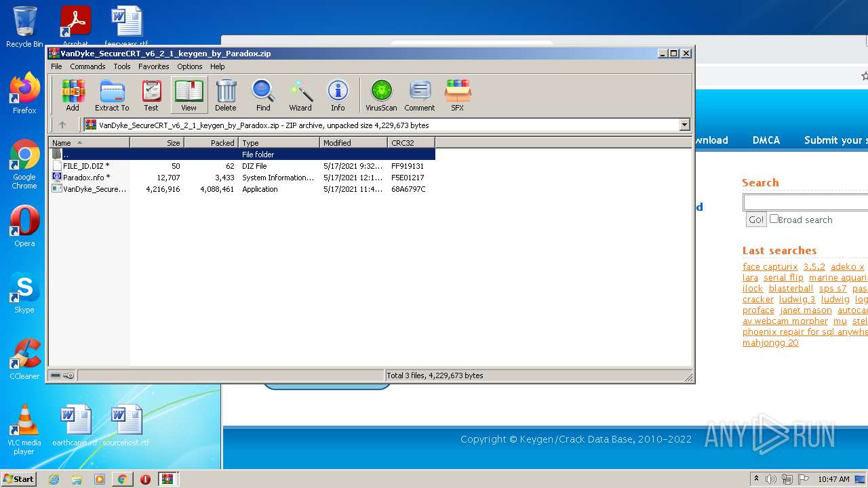
Task: Open the Options menu
Action: coord(190,66)
